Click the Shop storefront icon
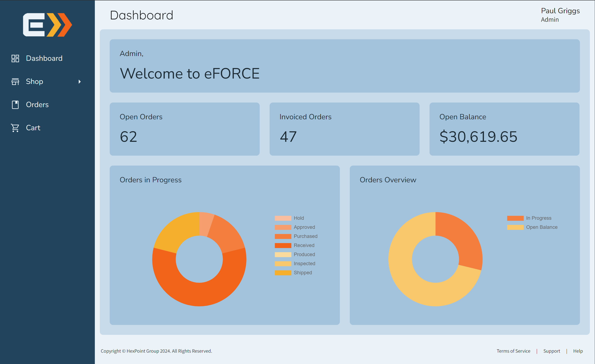Screen dimensions: 595x364 tap(15, 81)
